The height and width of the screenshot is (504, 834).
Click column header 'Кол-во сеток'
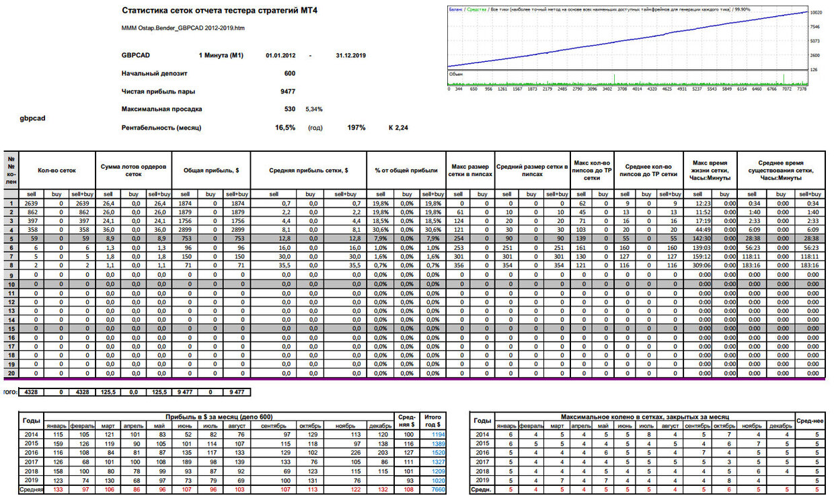tap(56, 171)
